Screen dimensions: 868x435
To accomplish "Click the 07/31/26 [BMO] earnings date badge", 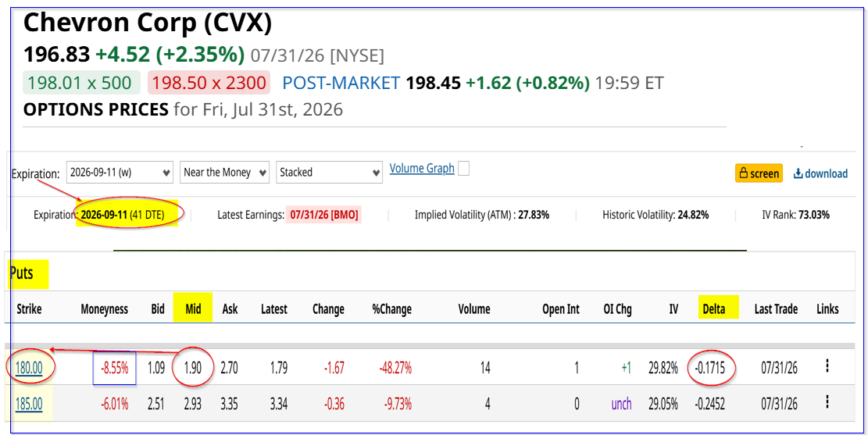I will 323,215.
